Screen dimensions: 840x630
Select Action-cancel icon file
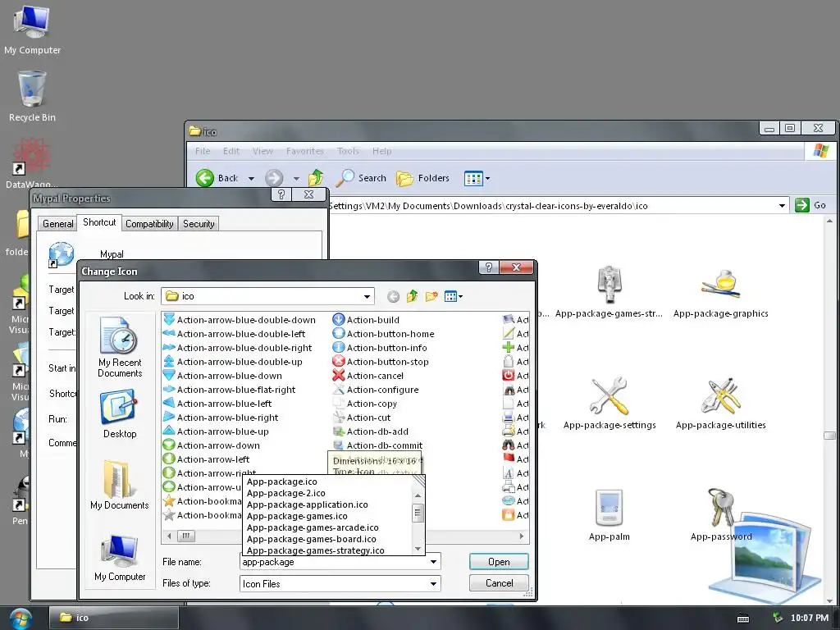pos(368,376)
